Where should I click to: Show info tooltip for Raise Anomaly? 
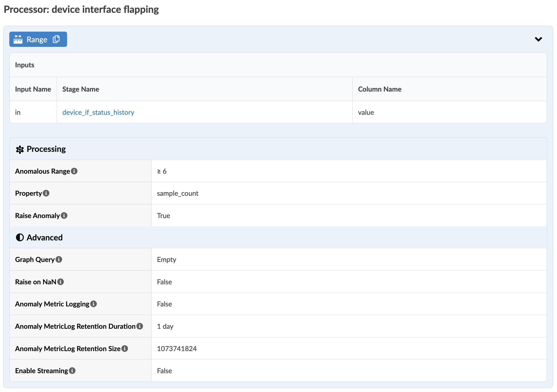point(64,215)
